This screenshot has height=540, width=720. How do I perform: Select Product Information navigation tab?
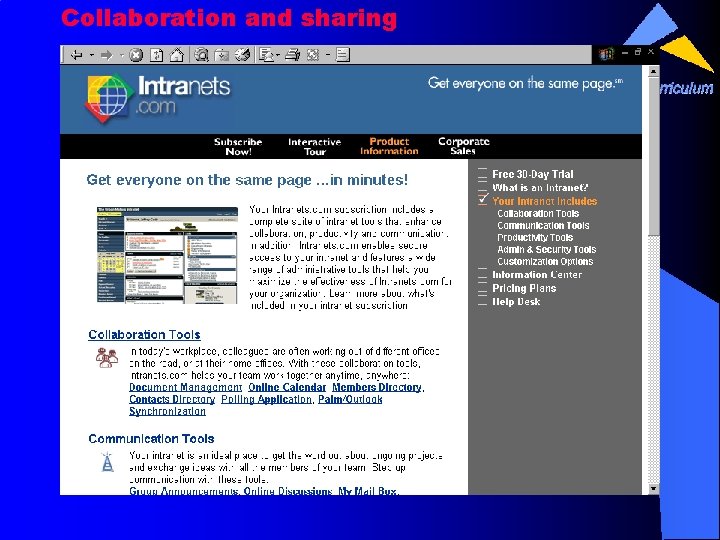(389, 146)
